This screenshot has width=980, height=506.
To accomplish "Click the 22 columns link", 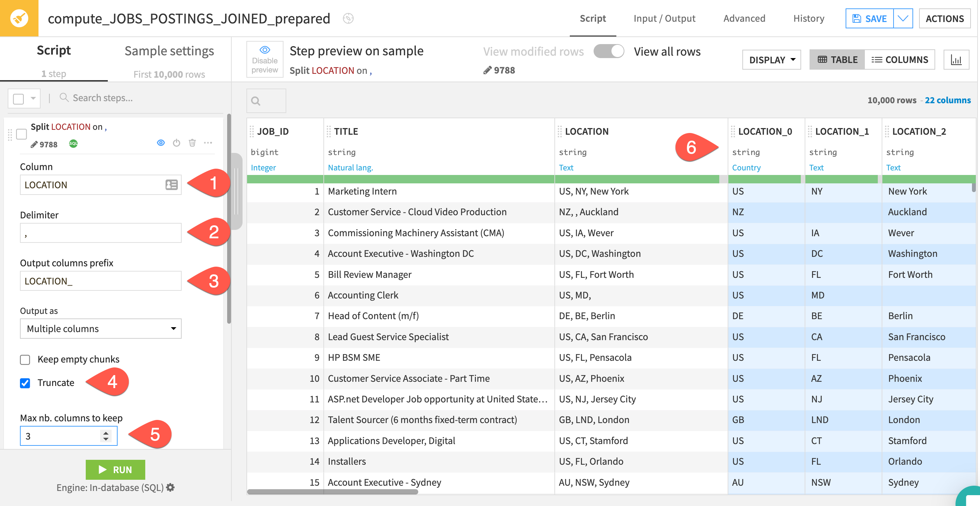I will pyautogui.click(x=947, y=100).
